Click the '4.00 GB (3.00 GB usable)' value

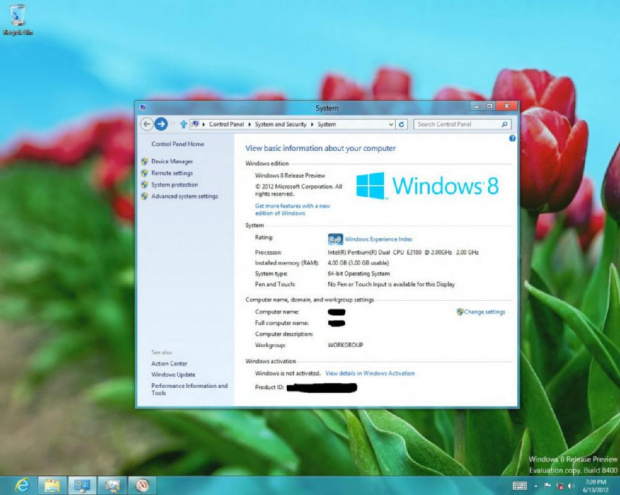(x=358, y=263)
